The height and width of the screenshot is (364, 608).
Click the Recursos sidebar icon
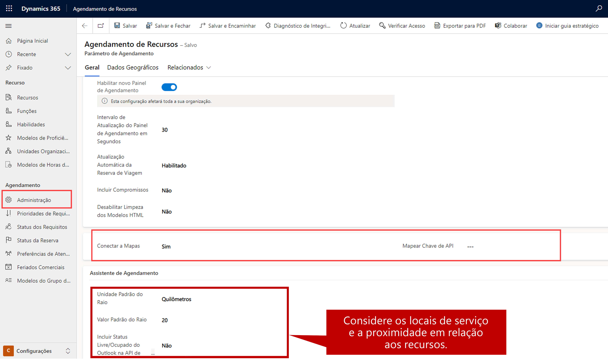click(9, 97)
